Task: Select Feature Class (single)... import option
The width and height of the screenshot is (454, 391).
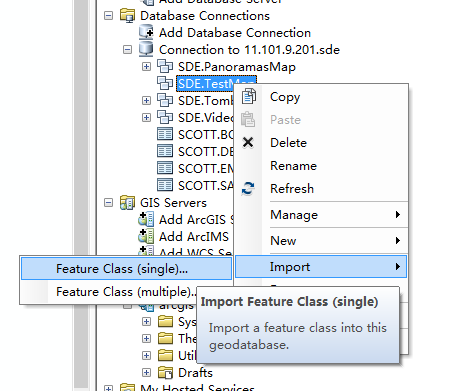Action: pos(126,269)
